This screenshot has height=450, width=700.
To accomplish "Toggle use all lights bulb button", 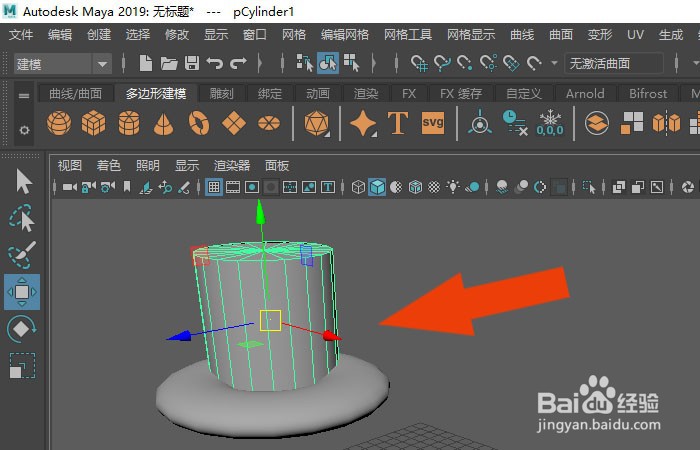I will click(453, 187).
